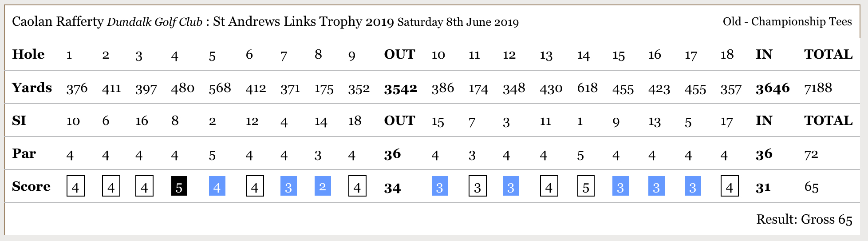Open Dundalk Golf Club club name
868x241 pixels.
[x=154, y=22]
